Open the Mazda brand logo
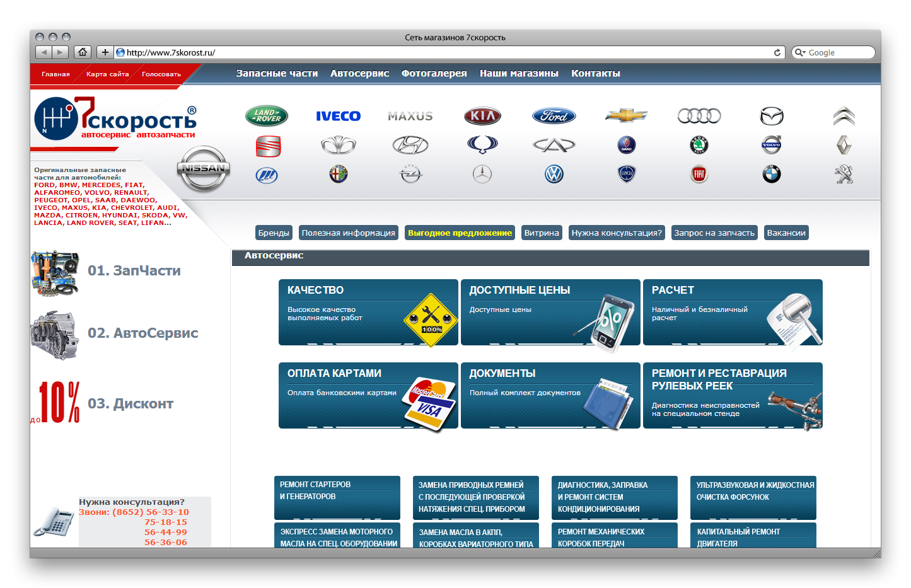The image size is (911, 588). point(771,116)
